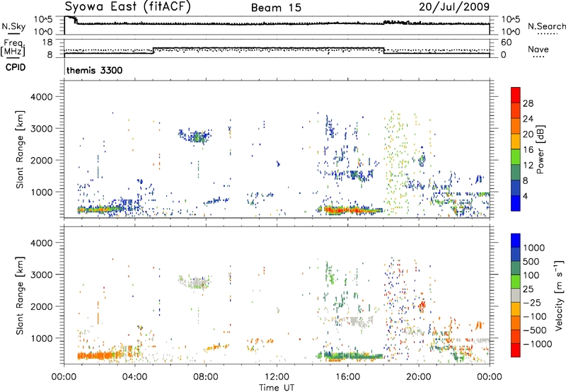Image resolution: width=566 pixels, height=392 pixels.
Task: Select the '12:00' time tick label
Action: [277, 377]
